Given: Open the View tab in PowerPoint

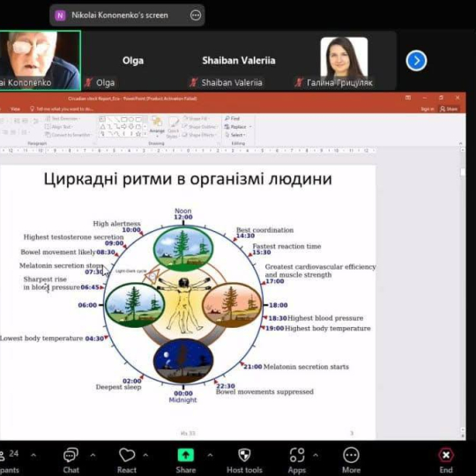Looking at the screenshot, I should click(x=15, y=108).
